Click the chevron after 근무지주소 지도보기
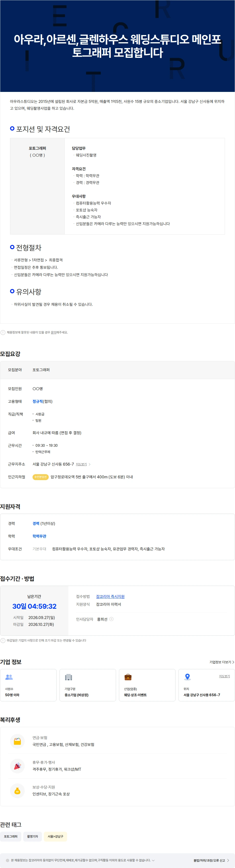This screenshot has width=235, height=868. point(90,464)
